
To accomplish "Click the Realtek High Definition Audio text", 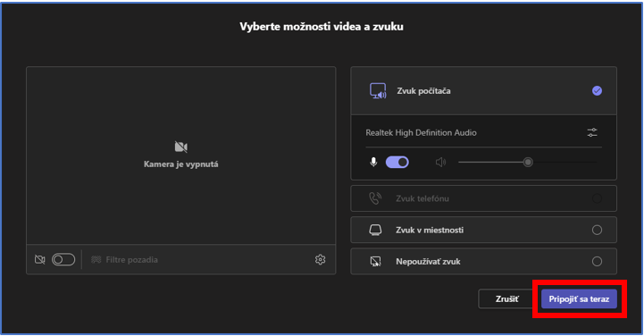I will (x=421, y=132).
